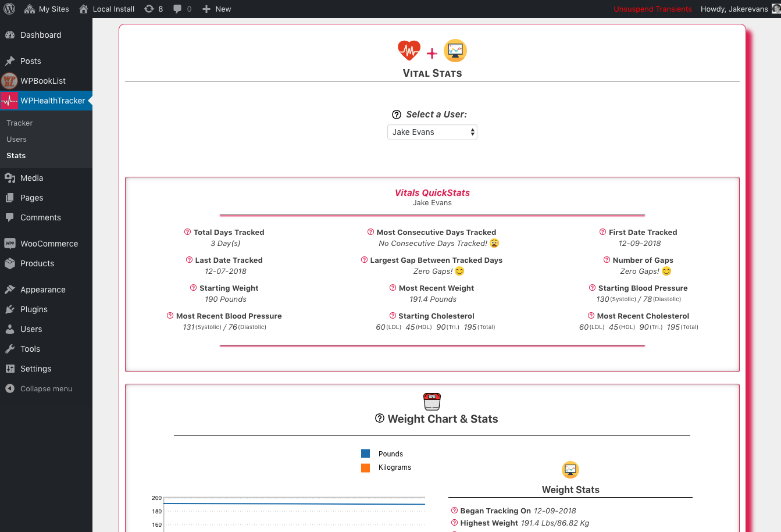Click help icon for Starting Blood Pressure

[592, 288]
